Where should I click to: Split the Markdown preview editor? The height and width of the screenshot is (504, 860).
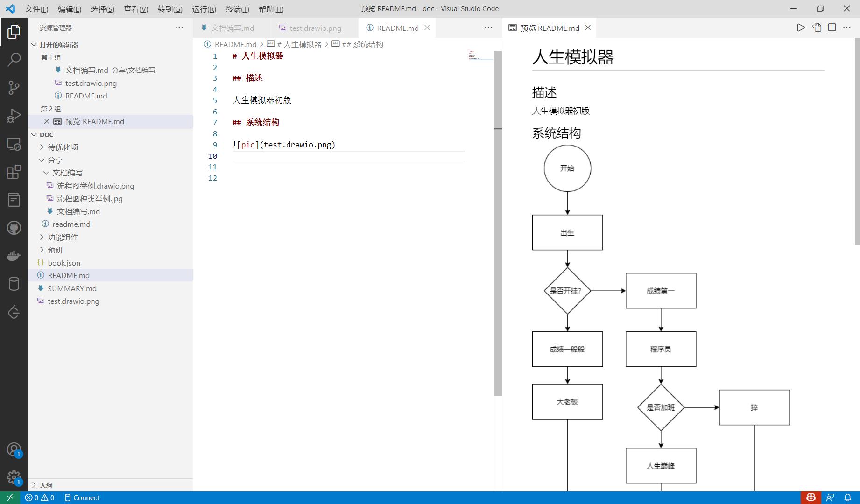point(832,28)
